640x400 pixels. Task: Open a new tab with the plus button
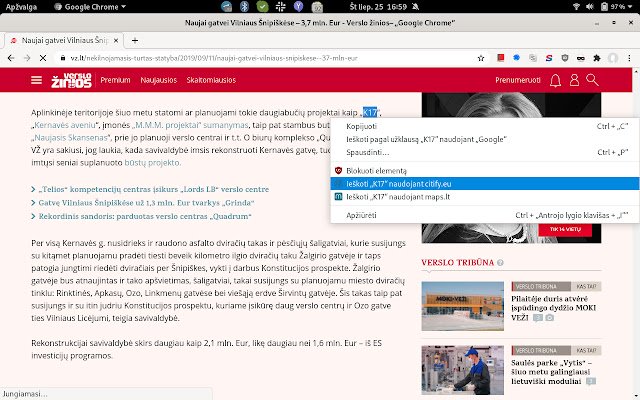135,40
